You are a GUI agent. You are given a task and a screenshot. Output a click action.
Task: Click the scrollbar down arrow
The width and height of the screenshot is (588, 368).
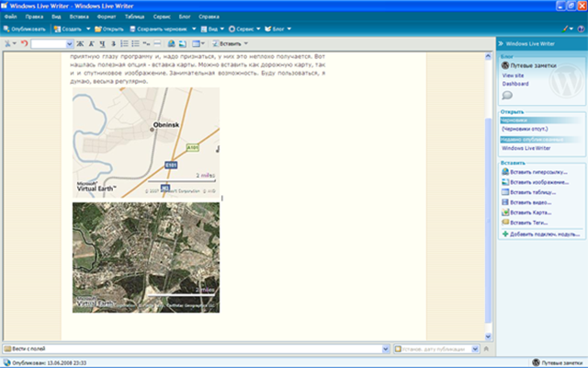click(488, 336)
